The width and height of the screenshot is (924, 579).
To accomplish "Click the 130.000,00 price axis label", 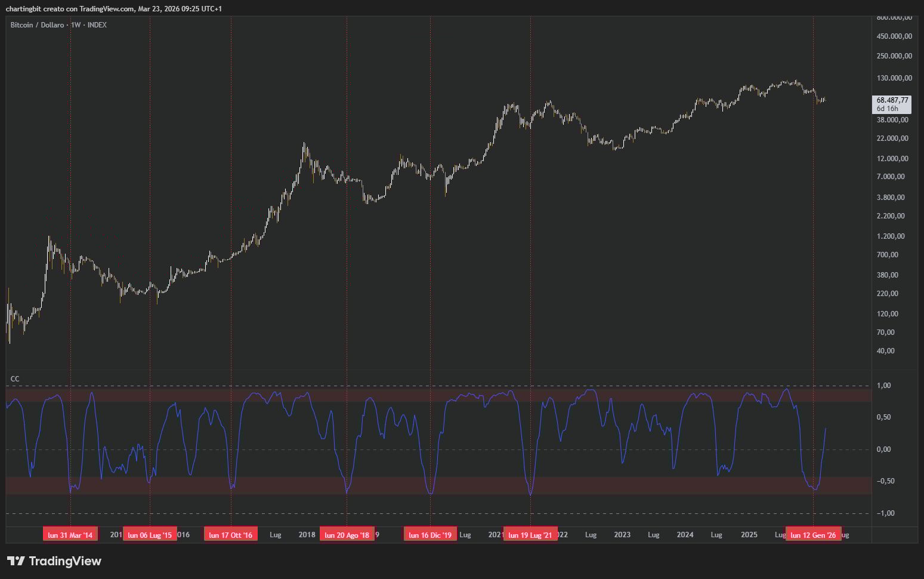I will [x=894, y=78].
